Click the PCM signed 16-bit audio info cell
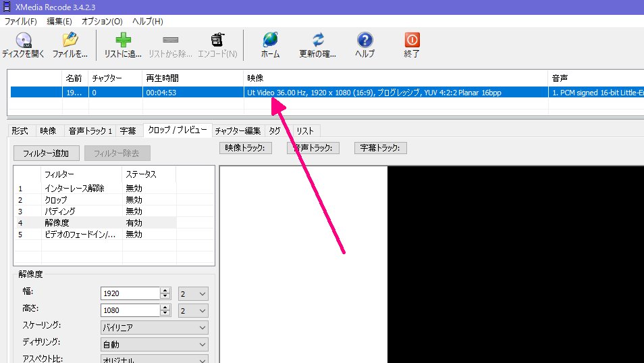644x363 pixels. [596, 93]
